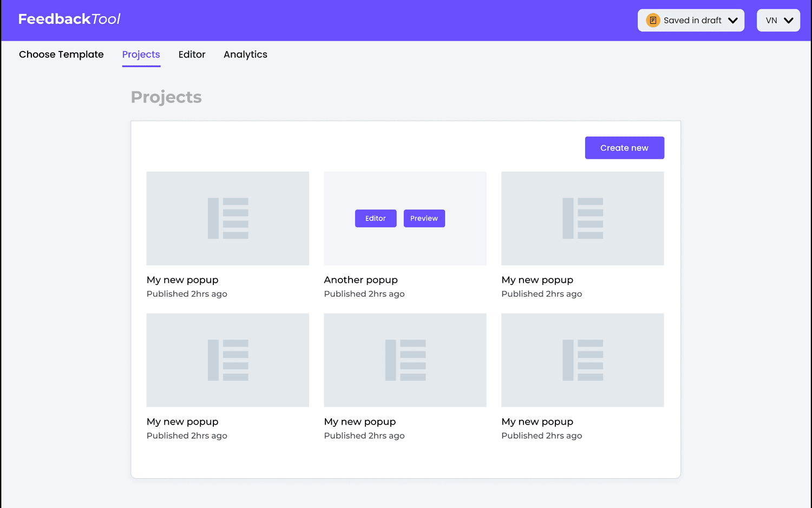Image resolution: width=812 pixels, height=508 pixels.
Task: Click Preview on Another popup card
Action: (x=424, y=218)
